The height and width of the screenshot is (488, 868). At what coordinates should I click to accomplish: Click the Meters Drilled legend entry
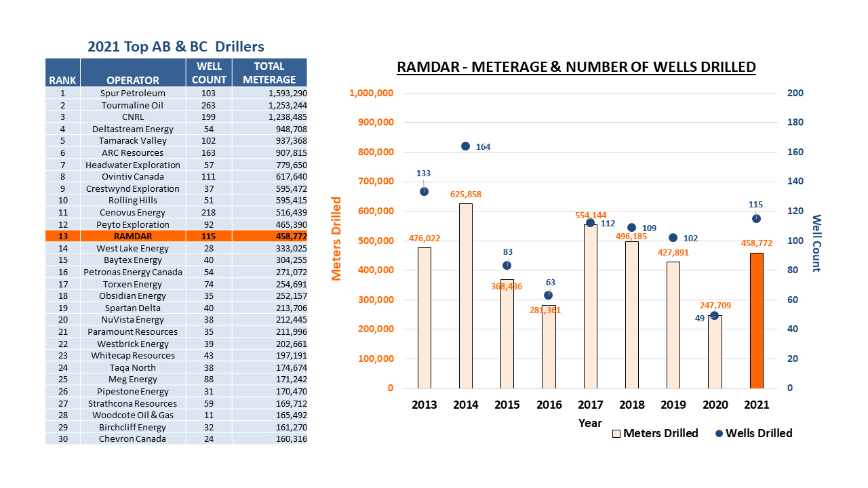[655, 433]
